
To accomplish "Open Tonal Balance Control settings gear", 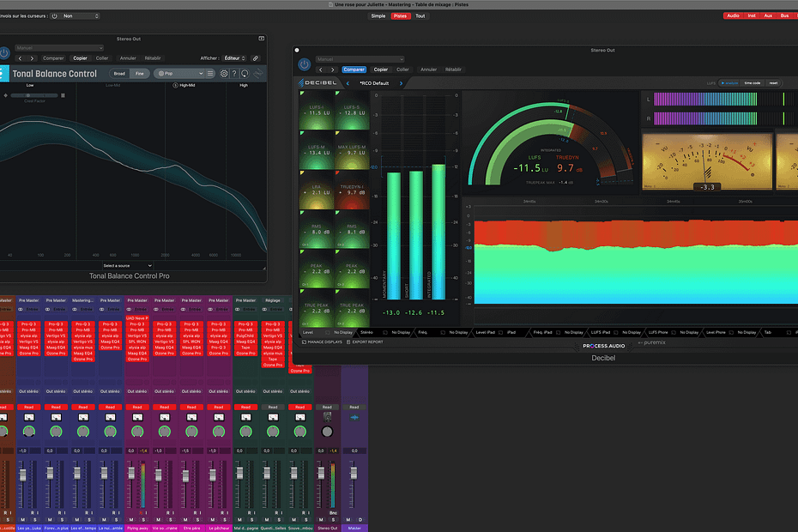I will (224, 74).
